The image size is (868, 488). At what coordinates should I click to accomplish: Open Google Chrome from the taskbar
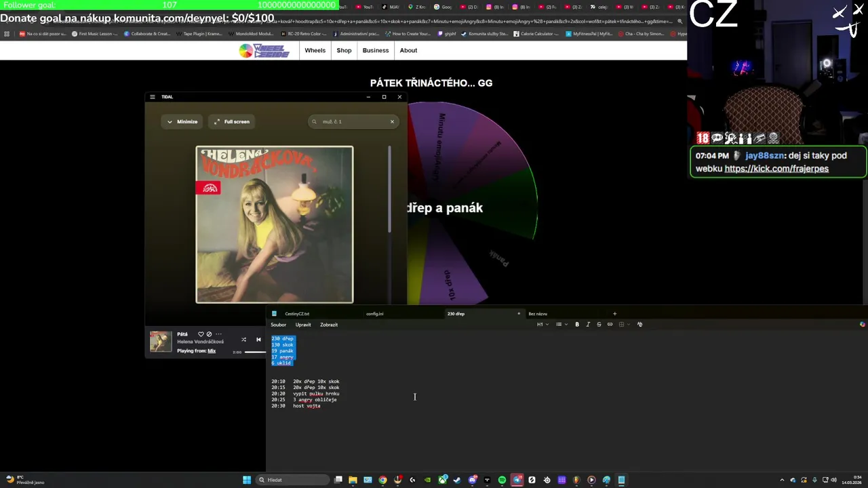point(382,480)
